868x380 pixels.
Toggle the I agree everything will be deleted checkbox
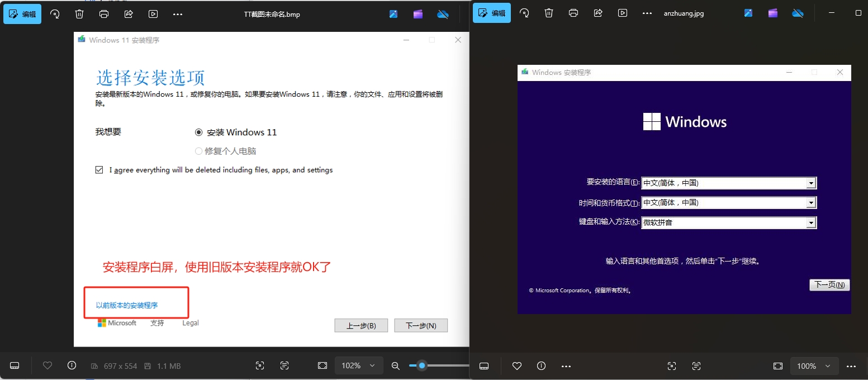[x=99, y=170]
